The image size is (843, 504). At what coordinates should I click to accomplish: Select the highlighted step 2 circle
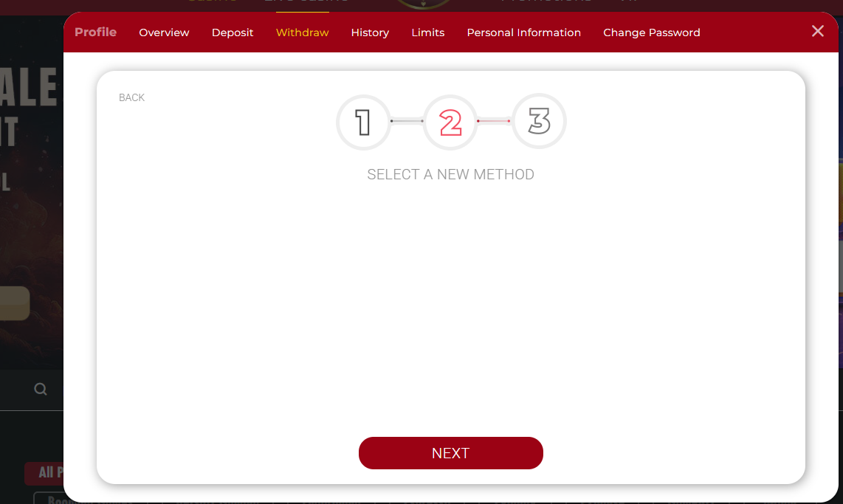point(450,122)
